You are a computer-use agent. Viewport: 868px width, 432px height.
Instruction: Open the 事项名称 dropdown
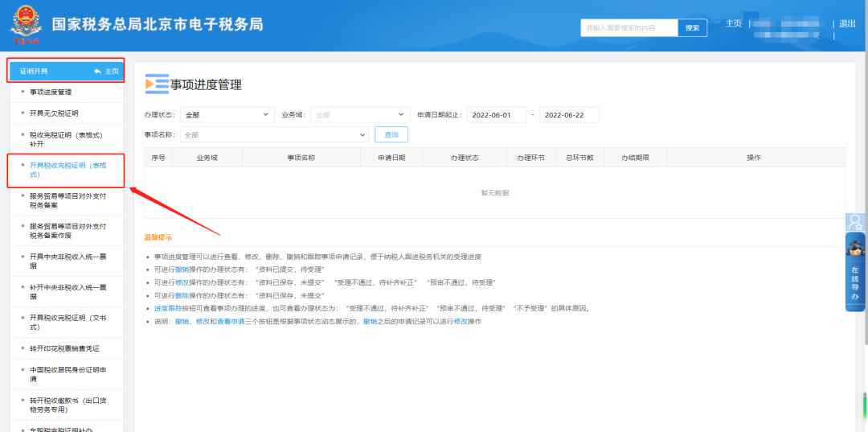point(274,134)
